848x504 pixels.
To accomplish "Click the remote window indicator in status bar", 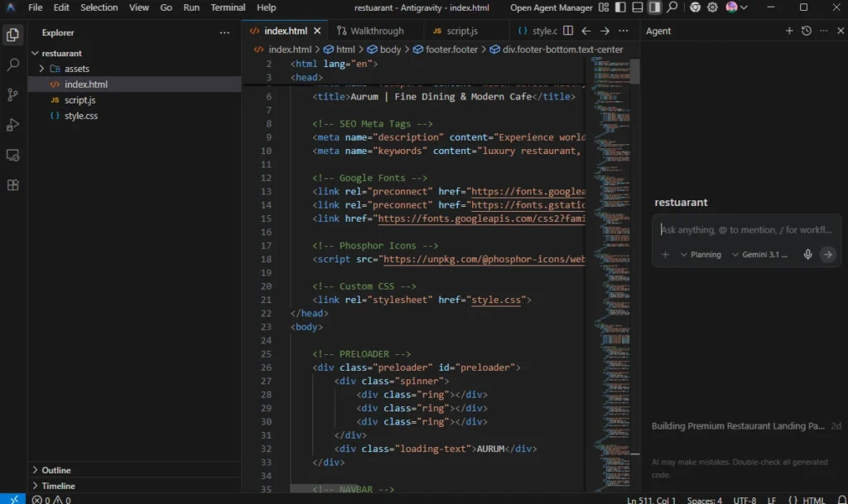I will [x=13, y=500].
